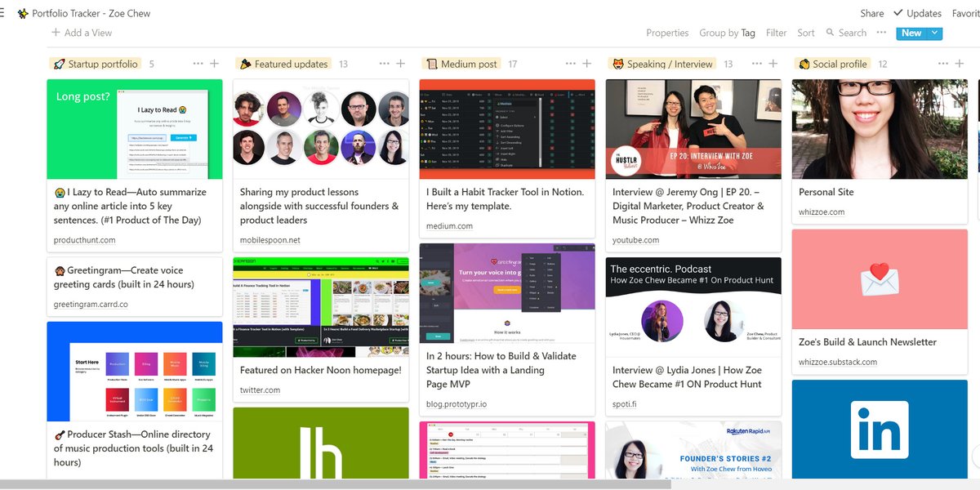Click the whizzoe.substack.com link text
980x490 pixels.
[x=838, y=362]
